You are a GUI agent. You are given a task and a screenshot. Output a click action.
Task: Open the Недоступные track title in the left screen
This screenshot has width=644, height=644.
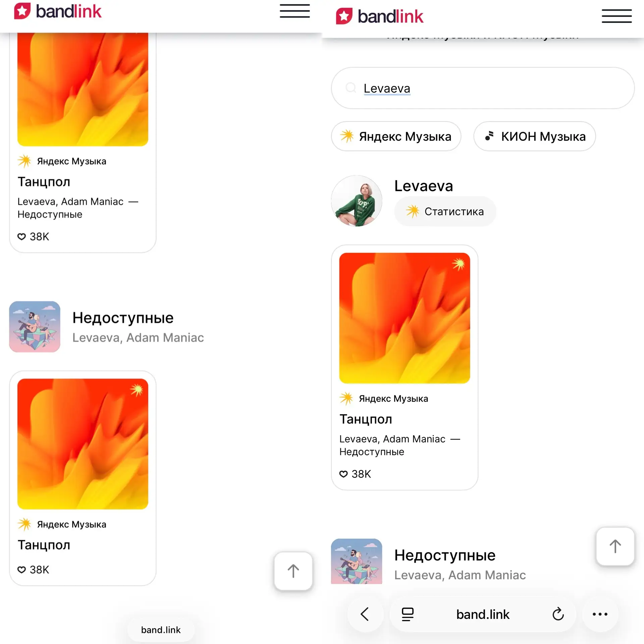(123, 317)
